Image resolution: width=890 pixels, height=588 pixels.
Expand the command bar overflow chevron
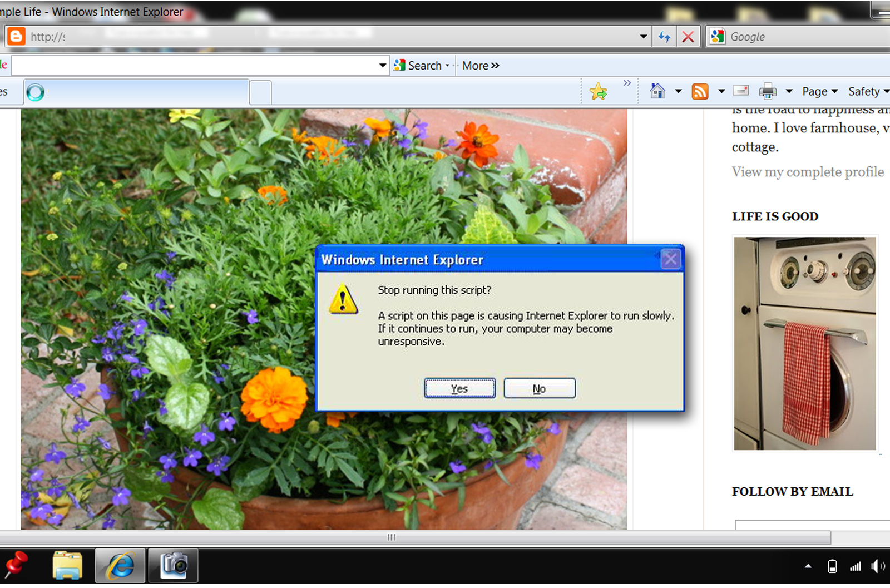pos(627,83)
